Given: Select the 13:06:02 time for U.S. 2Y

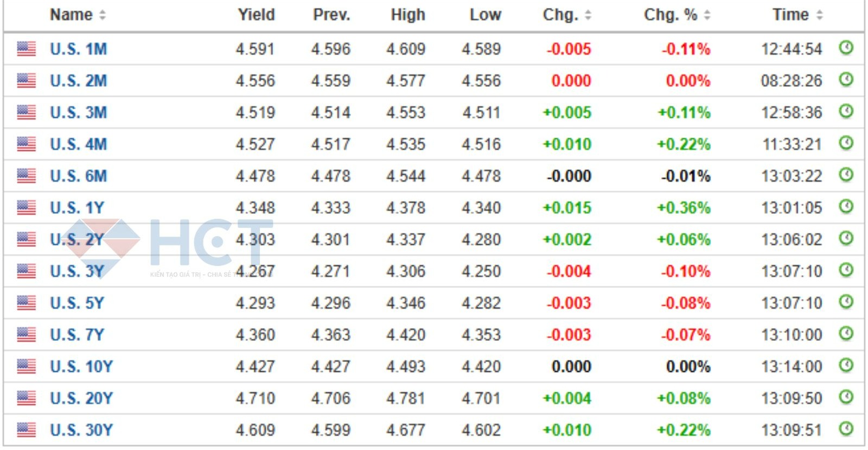Looking at the screenshot, I should [792, 239].
